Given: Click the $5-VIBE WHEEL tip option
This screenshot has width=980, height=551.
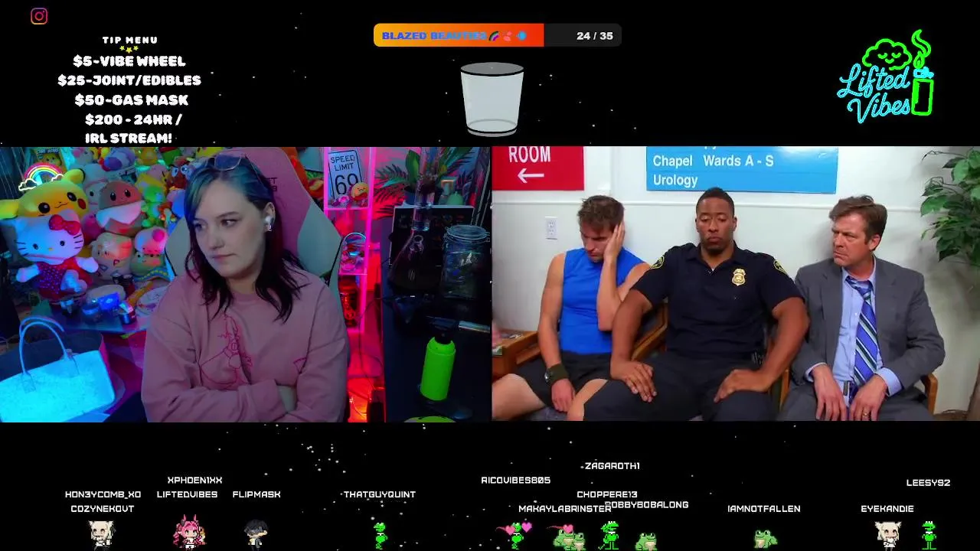Looking at the screenshot, I should [x=129, y=61].
